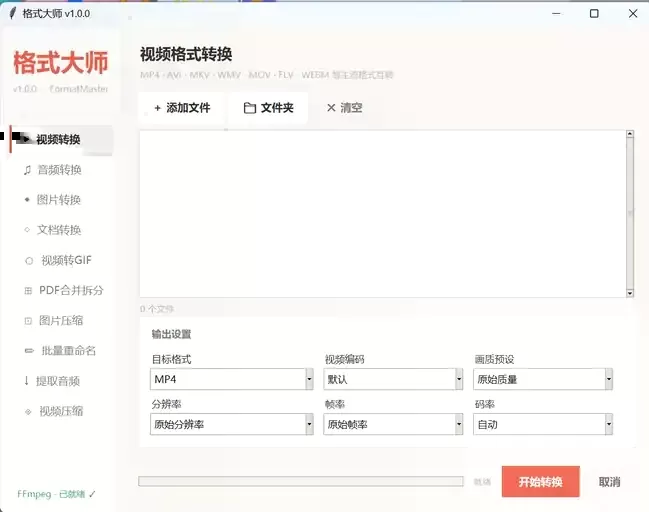Open the 帧率 原始帧率 dropdown
The width and height of the screenshot is (649, 512).
click(393, 424)
